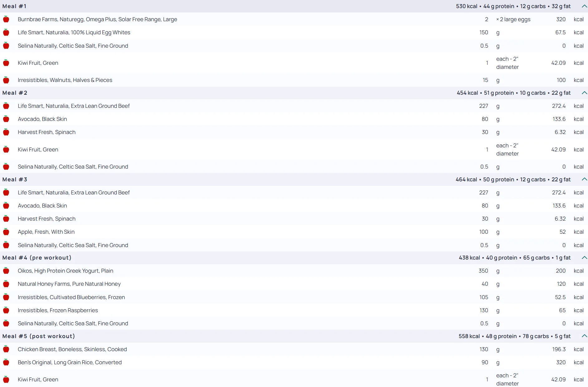Click the apple icon beside Chicken Breast, Cooked
588x387 pixels.
pos(6,349)
